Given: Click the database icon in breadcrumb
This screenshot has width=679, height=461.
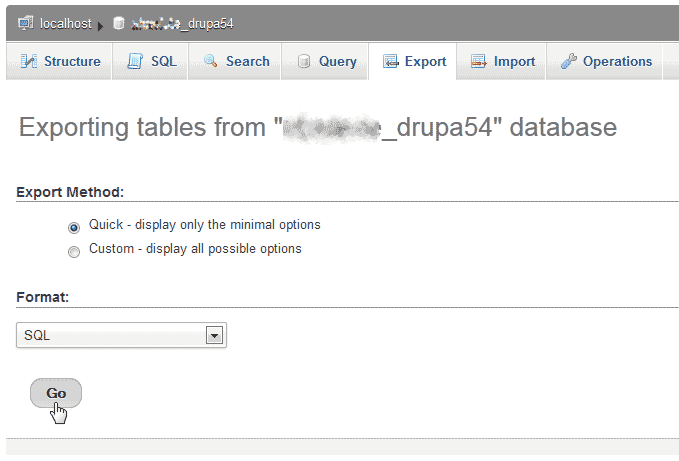Looking at the screenshot, I should 119,23.
